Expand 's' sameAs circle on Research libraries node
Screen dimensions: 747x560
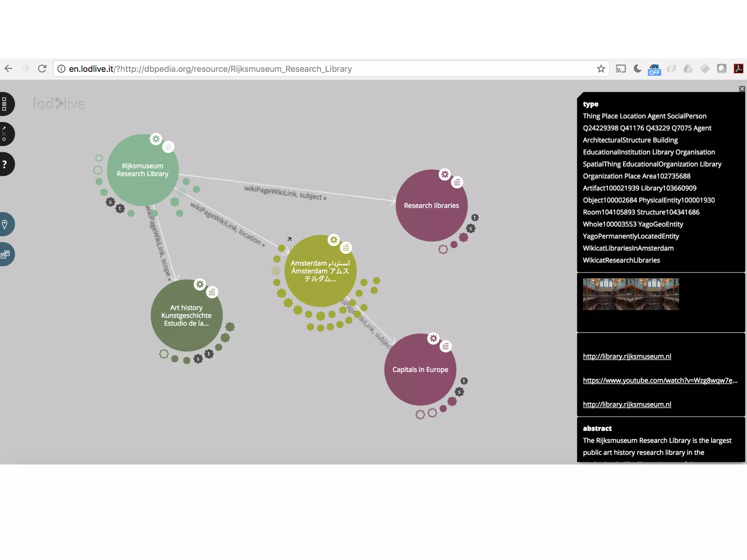click(471, 229)
